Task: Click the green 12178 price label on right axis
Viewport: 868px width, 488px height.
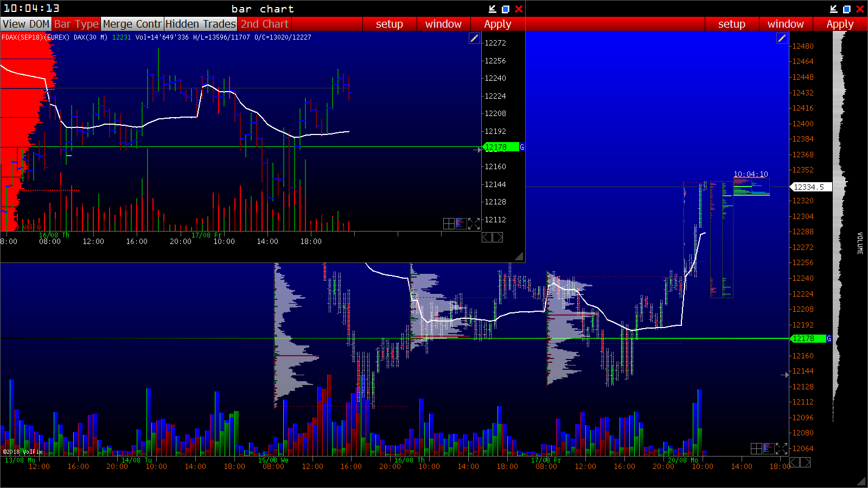Action: pos(808,338)
